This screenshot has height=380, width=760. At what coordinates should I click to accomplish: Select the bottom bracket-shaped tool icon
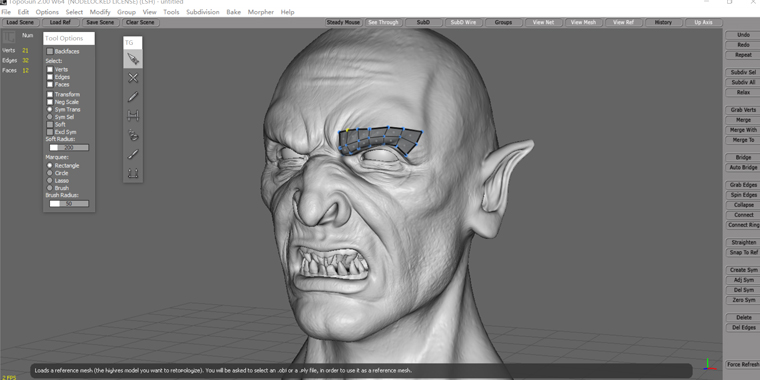pyautogui.click(x=133, y=173)
